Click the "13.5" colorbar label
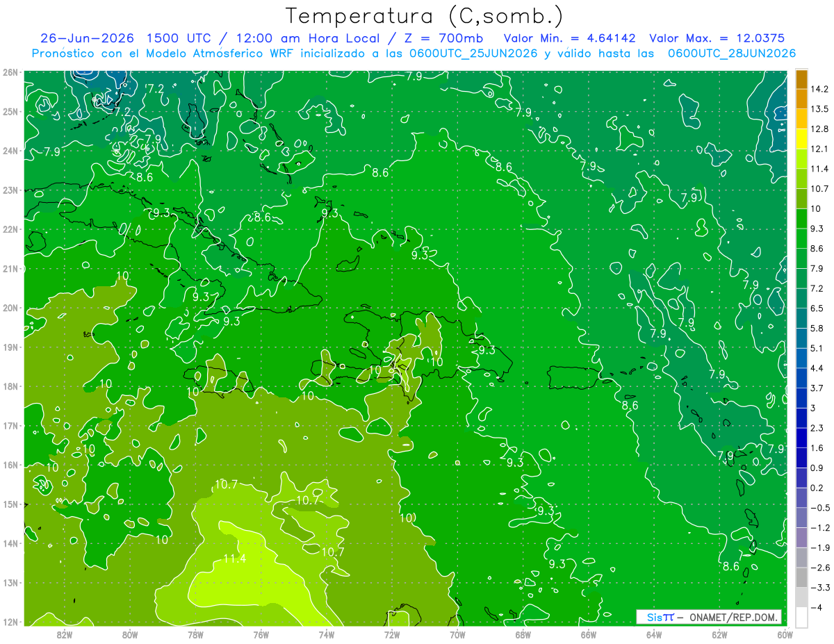Screen dimensions: 834x644 [819, 108]
